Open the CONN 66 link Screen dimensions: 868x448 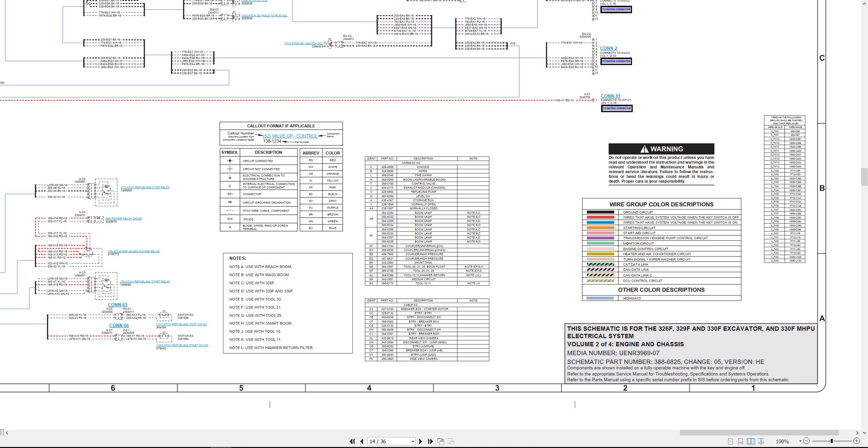pyautogui.click(x=119, y=325)
